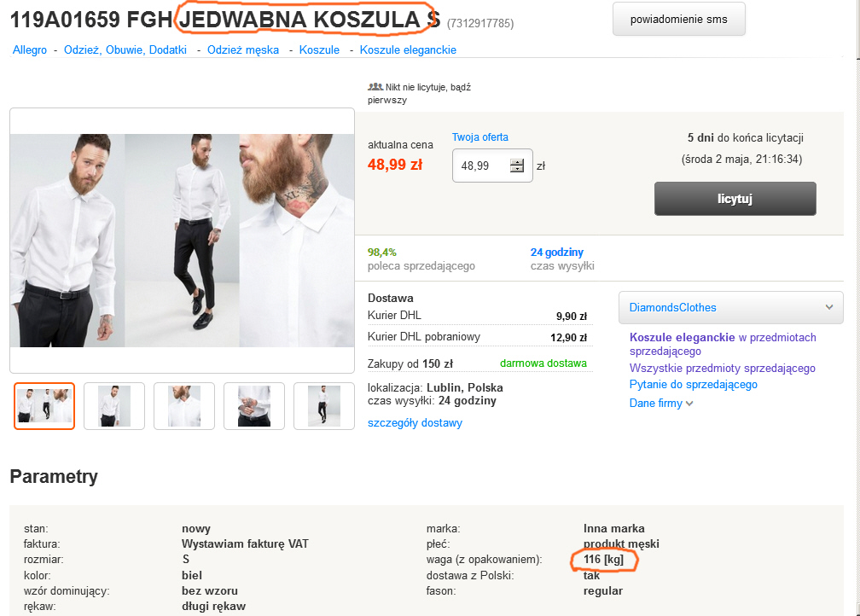Image resolution: width=860 pixels, height=616 pixels.
Task: Expand the DiamondsClothes seller dropdown
Action: coord(828,307)
